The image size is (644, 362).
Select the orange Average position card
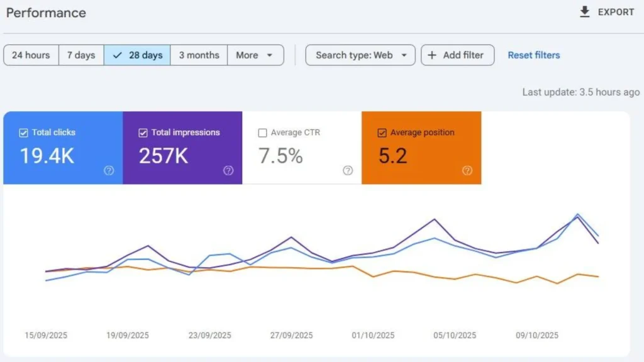pyautogui.click(x=421, y=148)
